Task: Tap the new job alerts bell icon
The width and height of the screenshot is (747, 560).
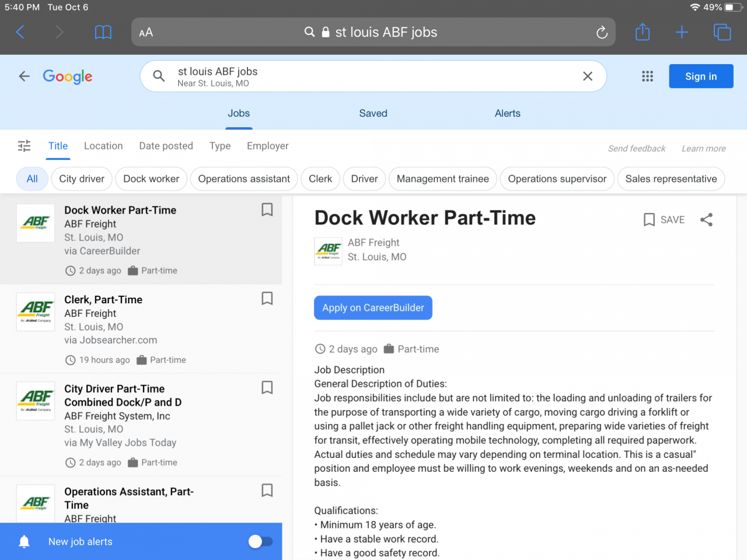Action: click(24, 542)
